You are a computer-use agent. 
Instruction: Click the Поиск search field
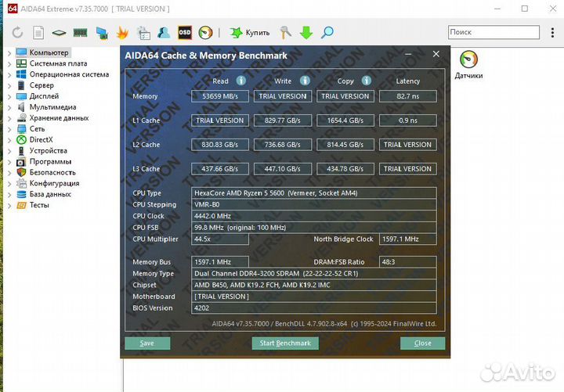point(493,32)
